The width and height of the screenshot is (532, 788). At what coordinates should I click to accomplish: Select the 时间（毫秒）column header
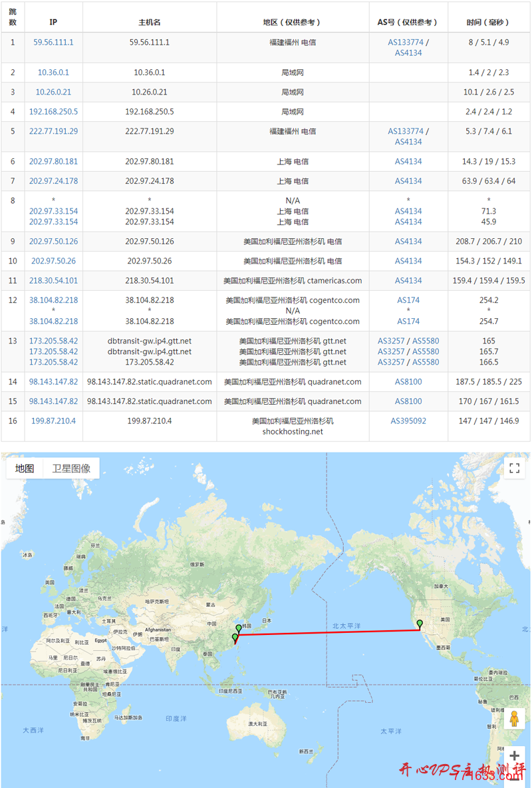tap(489, 22)
